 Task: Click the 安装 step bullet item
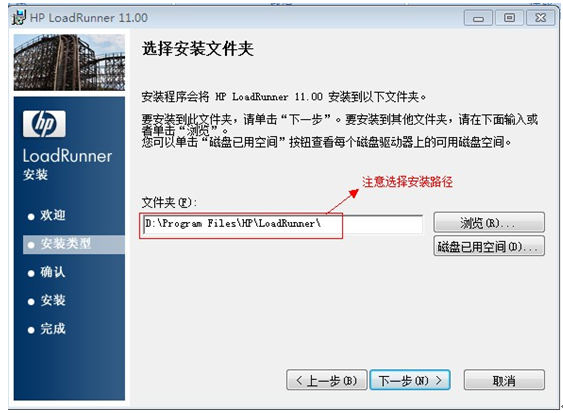click(x=47, y=301)
